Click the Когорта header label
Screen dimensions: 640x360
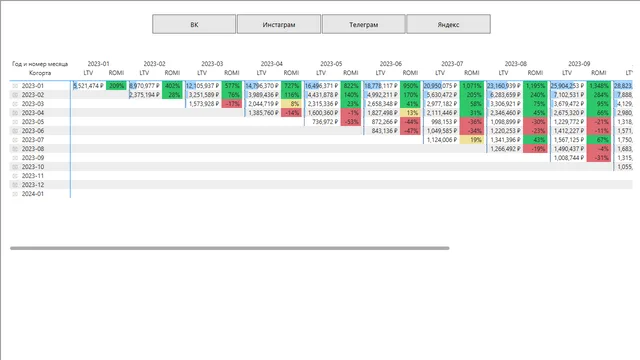[40, 73]
